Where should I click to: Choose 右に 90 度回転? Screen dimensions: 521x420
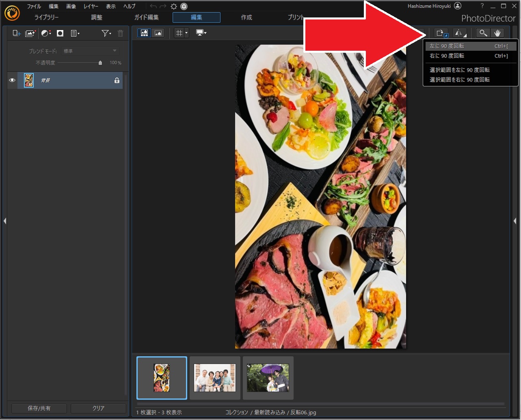click(x=471, y=56)
